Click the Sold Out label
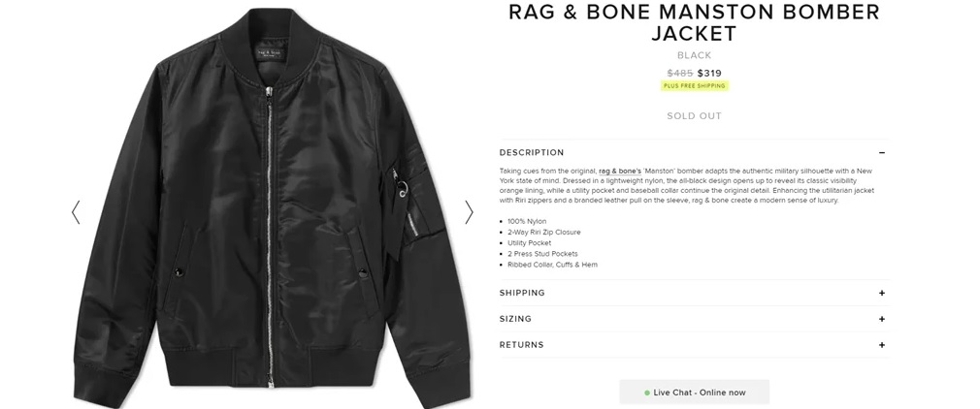Image resolution: width=980 pixels, height=409 pixels. coord(695,116)
